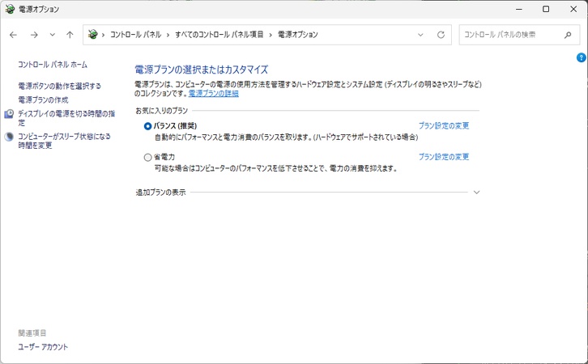Click the お気に入りのプラン section label
This screenshot has width=588, height=364.
[x=162, y=111]
